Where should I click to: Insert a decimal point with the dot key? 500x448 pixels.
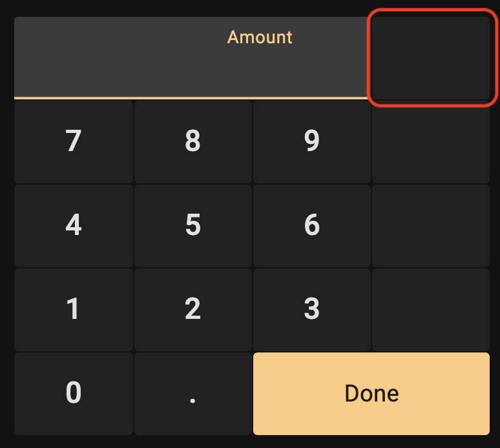193,394
